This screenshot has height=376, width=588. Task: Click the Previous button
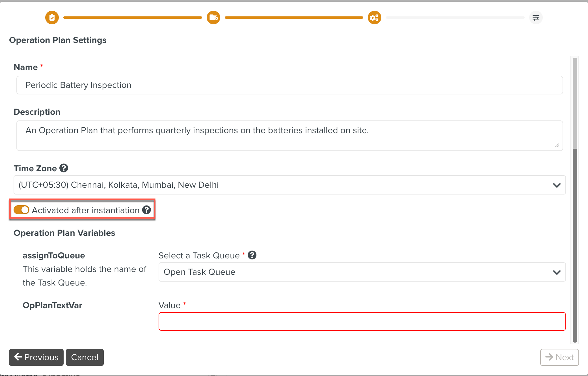(36, 357)
